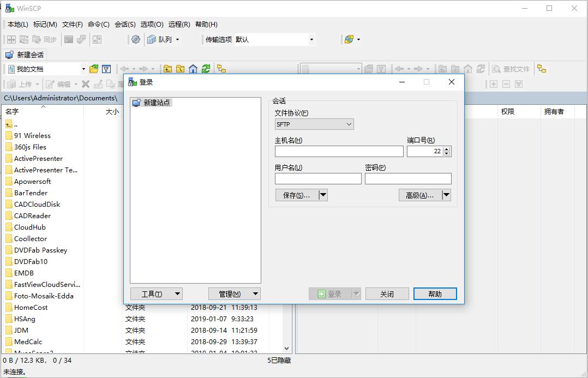The image size is (588, 378).
Task: Open the 选项(O) menu
Action: click(152, 25)
